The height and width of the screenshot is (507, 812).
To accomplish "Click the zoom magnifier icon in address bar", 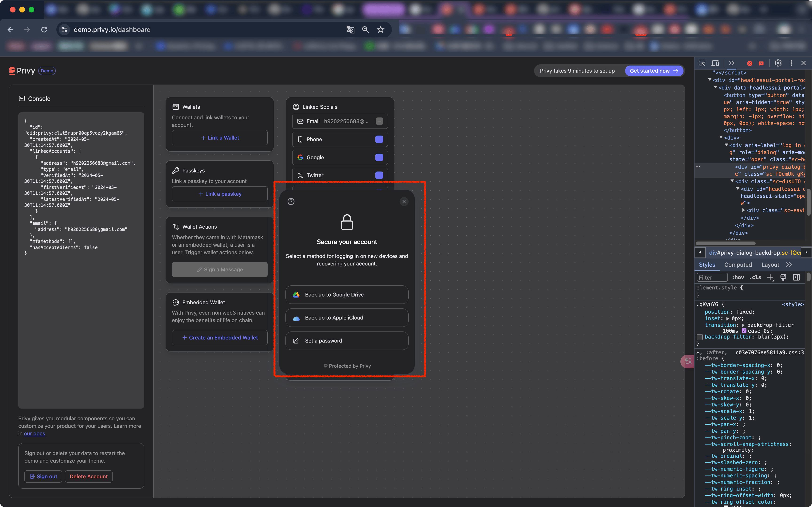I will click(365, 30).
